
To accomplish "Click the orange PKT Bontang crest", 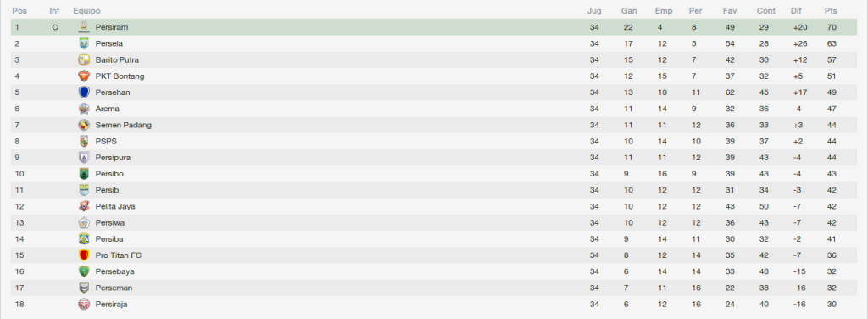I will click(x=84, y=76).
